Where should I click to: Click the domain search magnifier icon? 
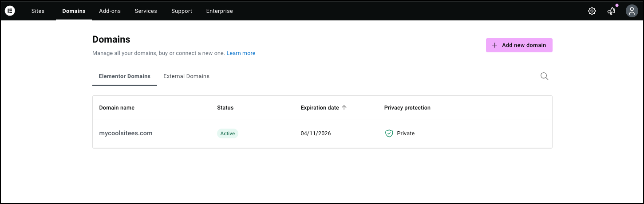(x=544, y=76)
